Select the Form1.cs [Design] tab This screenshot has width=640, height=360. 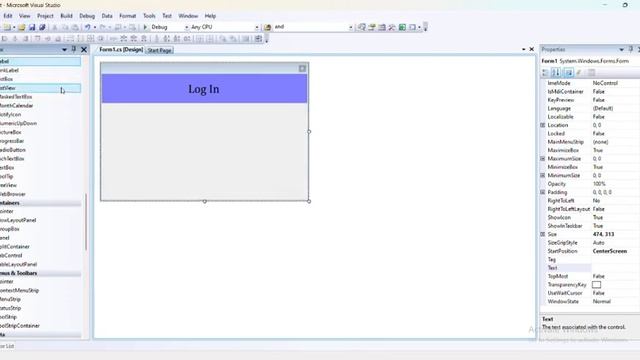coord(121,50)
